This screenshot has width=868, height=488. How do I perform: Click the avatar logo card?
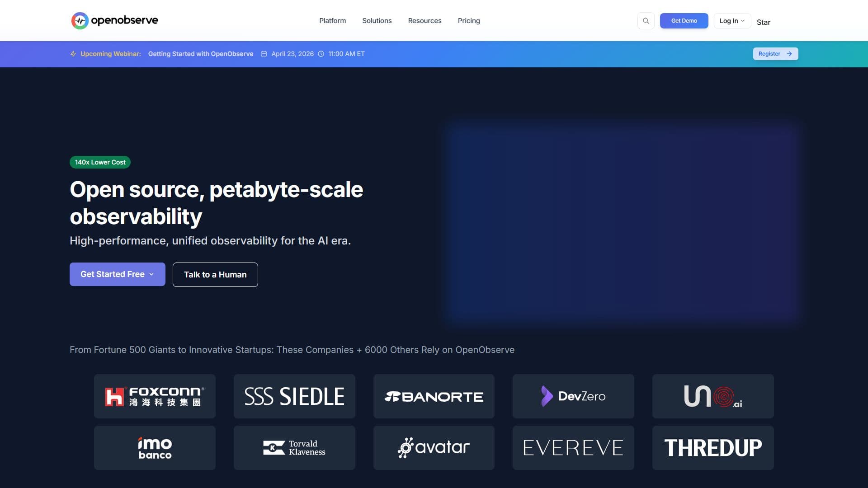(x=434, y=448)
